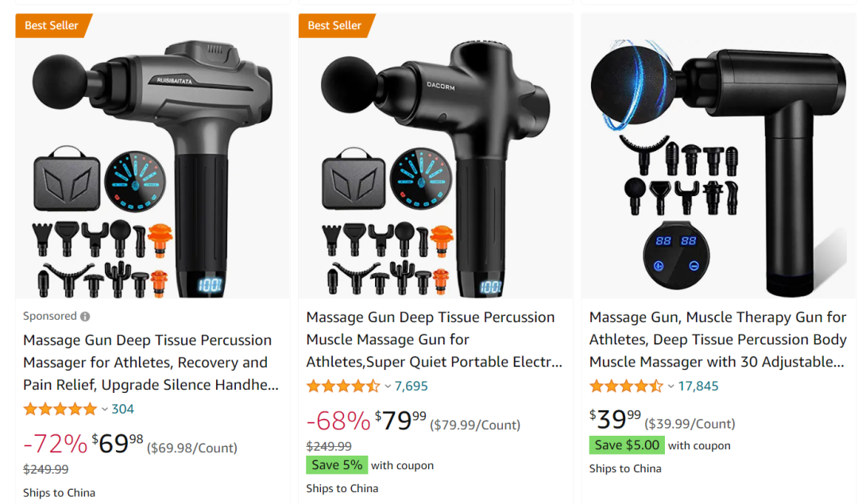Clip the Save $5.00 coupon
Viewport: 858px width, 504px height.
pos(627,445)
